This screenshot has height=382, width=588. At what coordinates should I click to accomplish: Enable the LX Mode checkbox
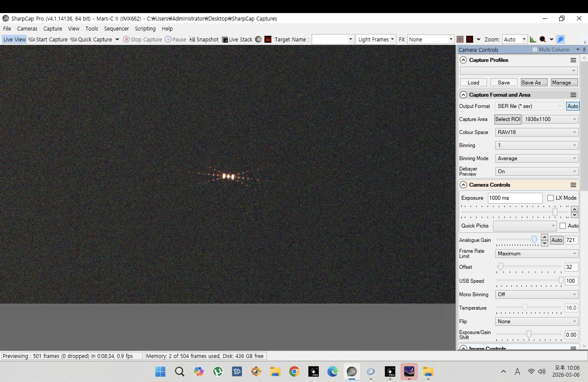tap(550, 198)
